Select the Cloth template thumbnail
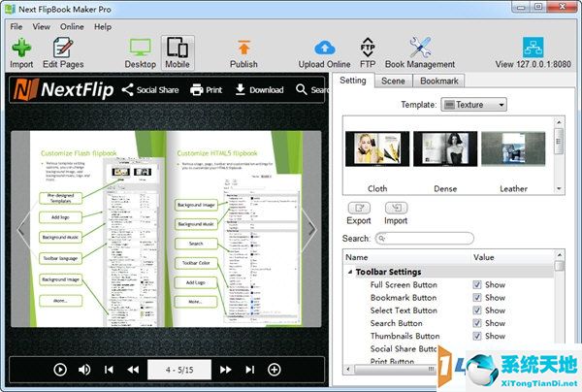Viewport: 582px width, 392px height. pos(377,148)
